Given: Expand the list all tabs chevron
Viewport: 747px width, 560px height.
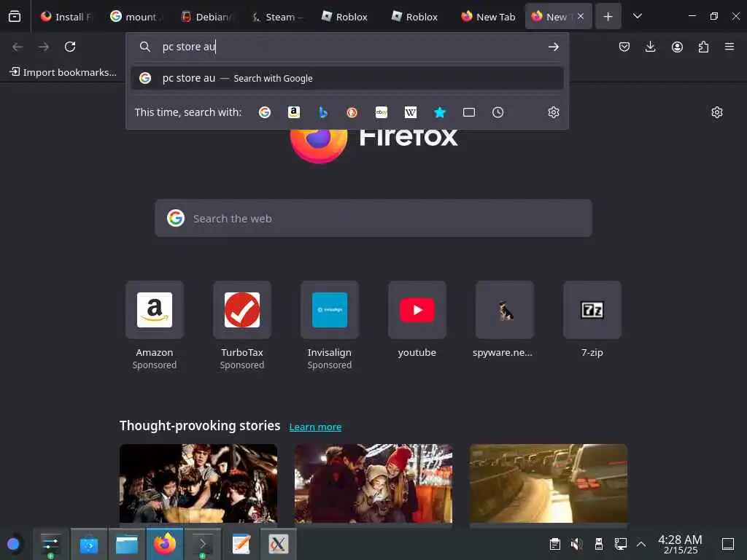Looking at the screenshot, I should click(x=638, y=17).
